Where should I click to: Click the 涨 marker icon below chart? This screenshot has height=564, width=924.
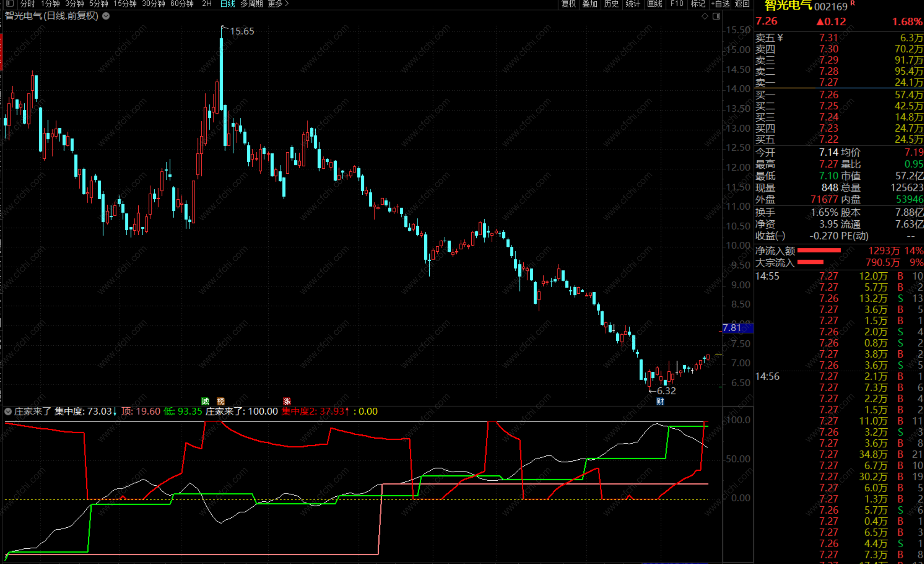(x=287, y=401)
